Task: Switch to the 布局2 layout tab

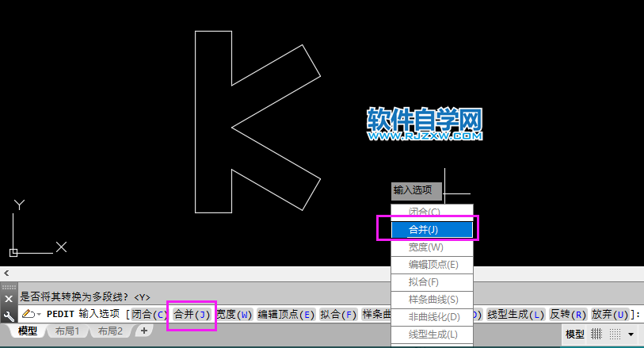Action: click(111, 331)
